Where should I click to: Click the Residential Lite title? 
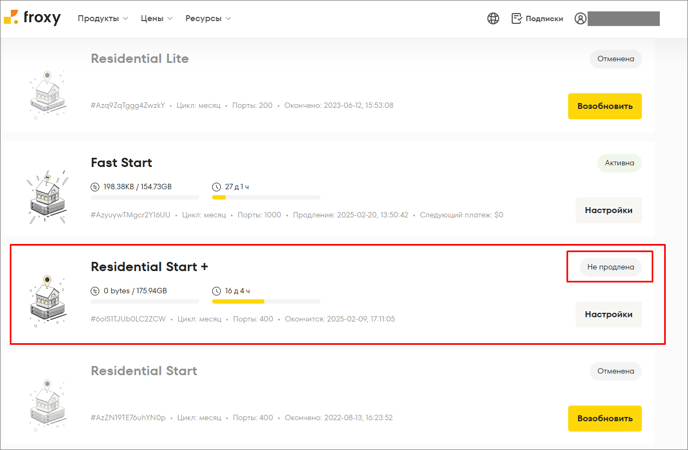[x=140, y=58]
